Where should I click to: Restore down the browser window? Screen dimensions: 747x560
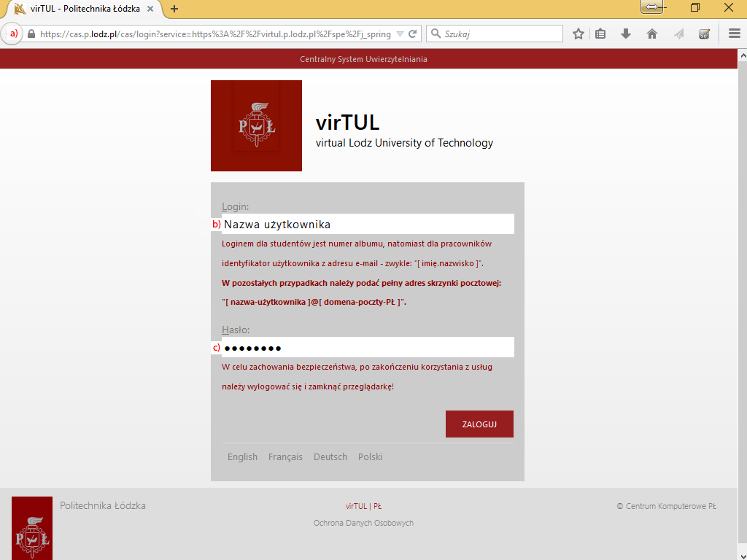[695, 7]
